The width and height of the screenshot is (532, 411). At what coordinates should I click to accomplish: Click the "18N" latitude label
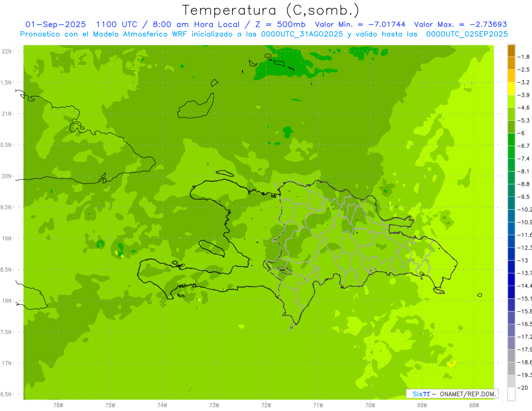tap(7, 301)
